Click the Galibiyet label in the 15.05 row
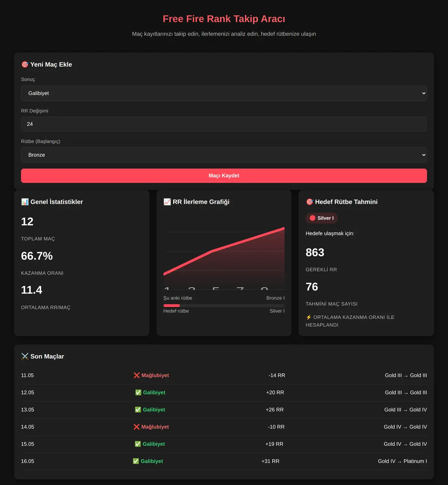 point(154,444)
